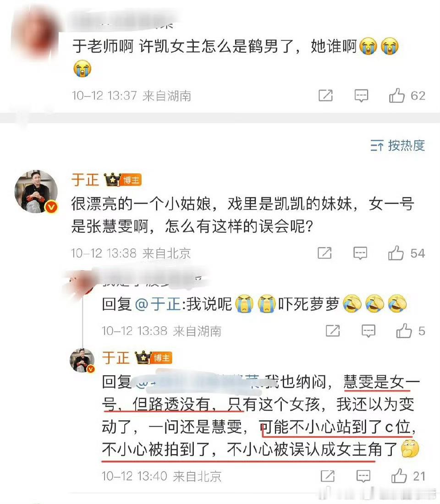Open the 按热度 sort order option
Viewport: 440px width, 504px height.
[x=397, y=146]
